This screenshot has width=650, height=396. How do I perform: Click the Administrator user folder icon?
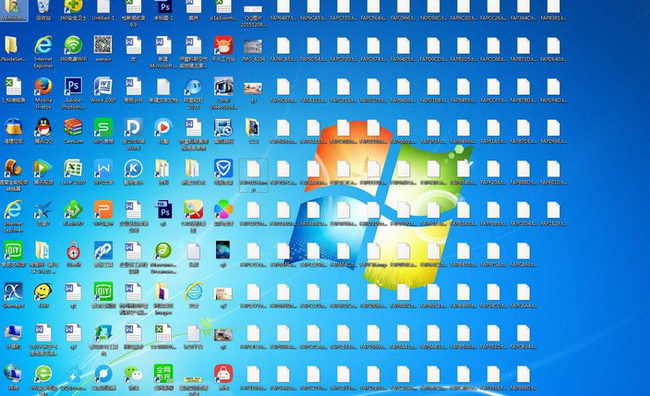coord(14,7)
